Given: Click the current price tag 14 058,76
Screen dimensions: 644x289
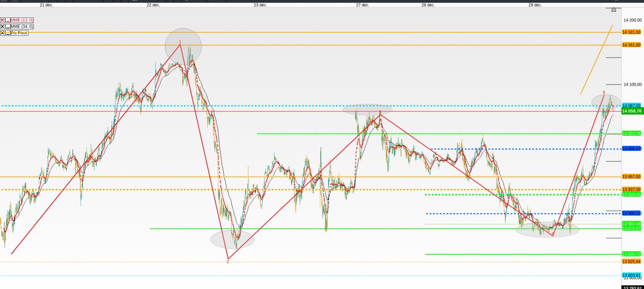Looking at the screenshot, I should point(632,111).
